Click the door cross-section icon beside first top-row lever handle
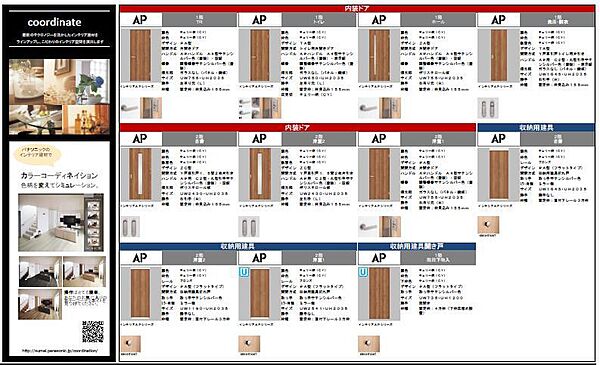 (151, 108)
